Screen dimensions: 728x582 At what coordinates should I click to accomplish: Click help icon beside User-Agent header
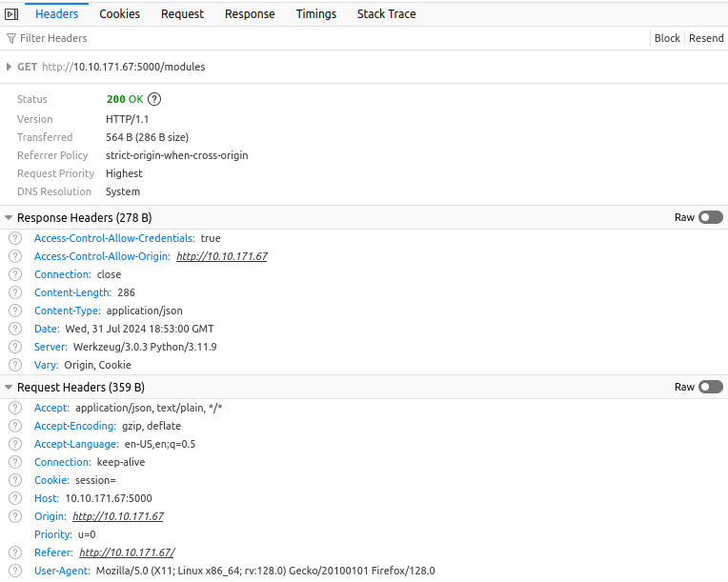coord(15,571)
